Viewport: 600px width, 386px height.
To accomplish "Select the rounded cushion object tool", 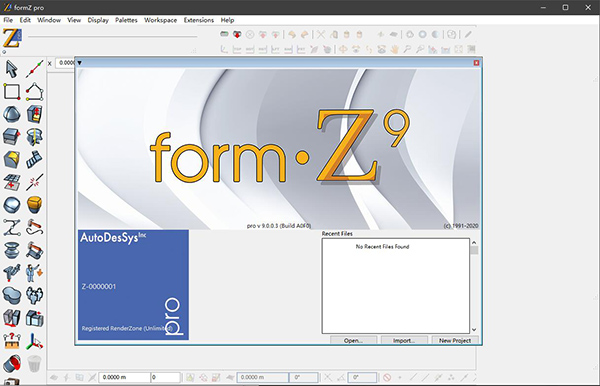I will pos(11,205).
